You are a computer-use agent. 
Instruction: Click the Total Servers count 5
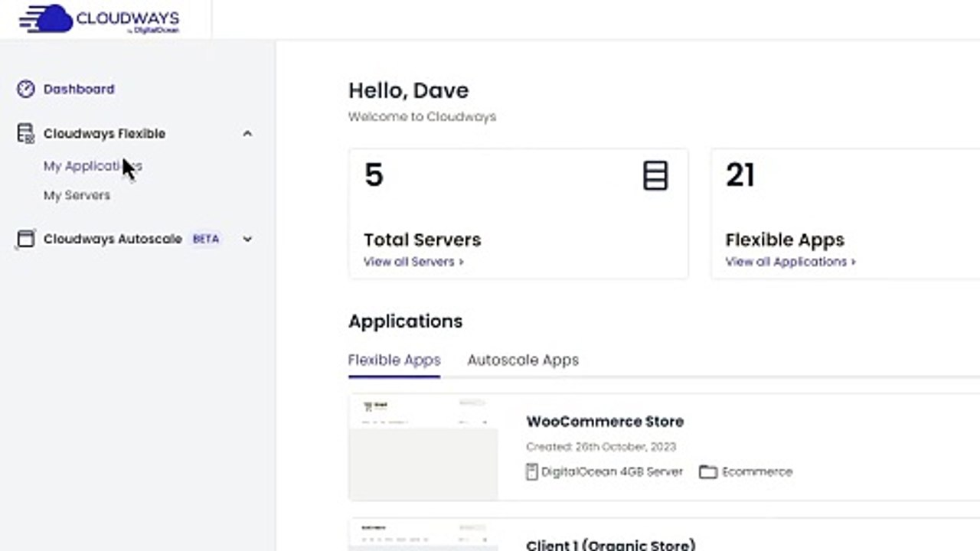(x=374, y=175)
